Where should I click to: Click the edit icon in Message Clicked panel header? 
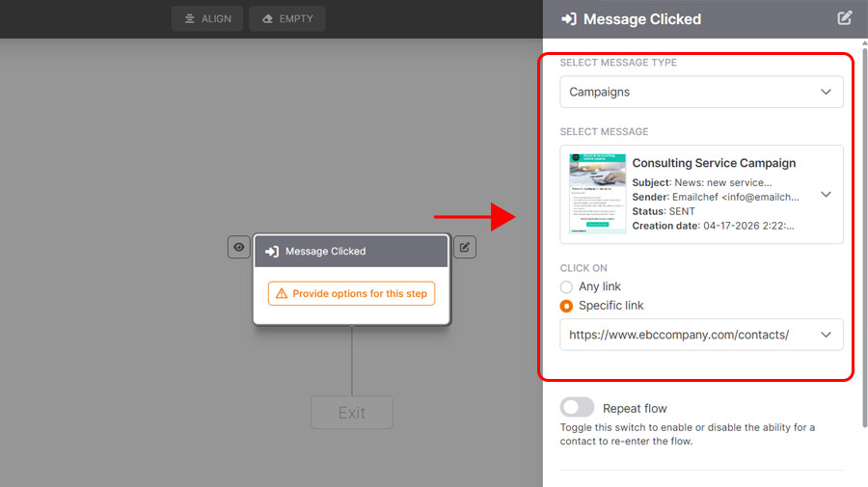845,18
